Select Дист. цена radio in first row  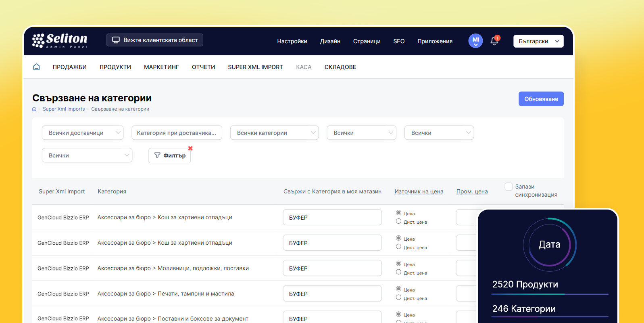coord(398,221)
